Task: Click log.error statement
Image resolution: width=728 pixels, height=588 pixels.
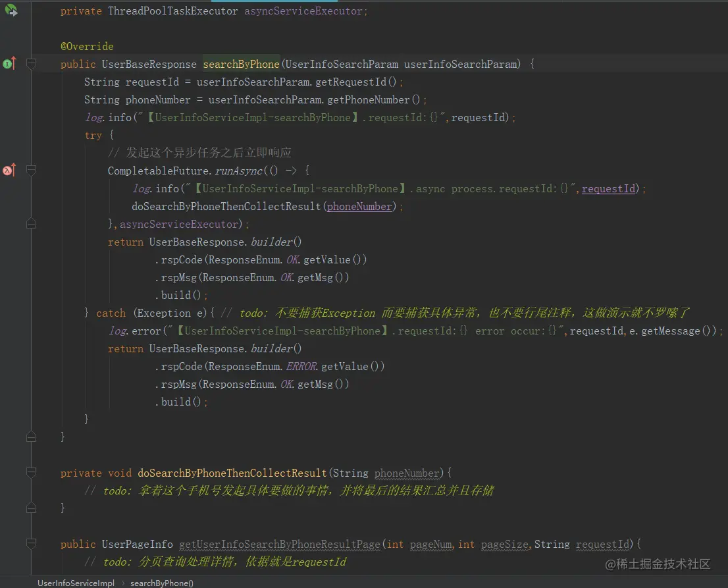Action: 415,331
